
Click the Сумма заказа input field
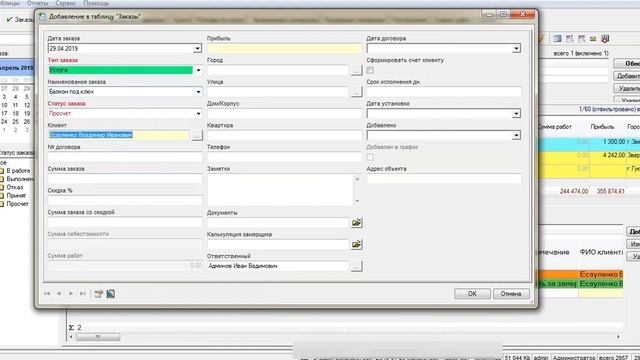[x=125, y=179]
